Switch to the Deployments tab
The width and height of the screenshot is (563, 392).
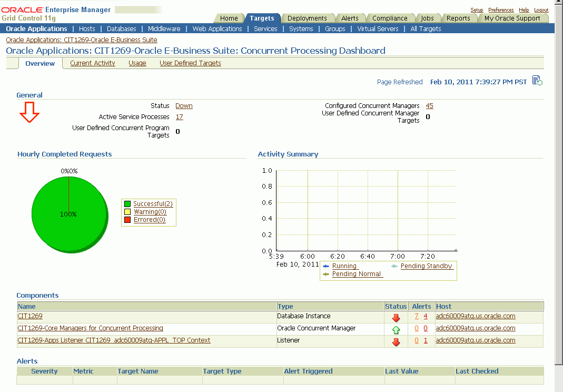(x=307, y=18)
